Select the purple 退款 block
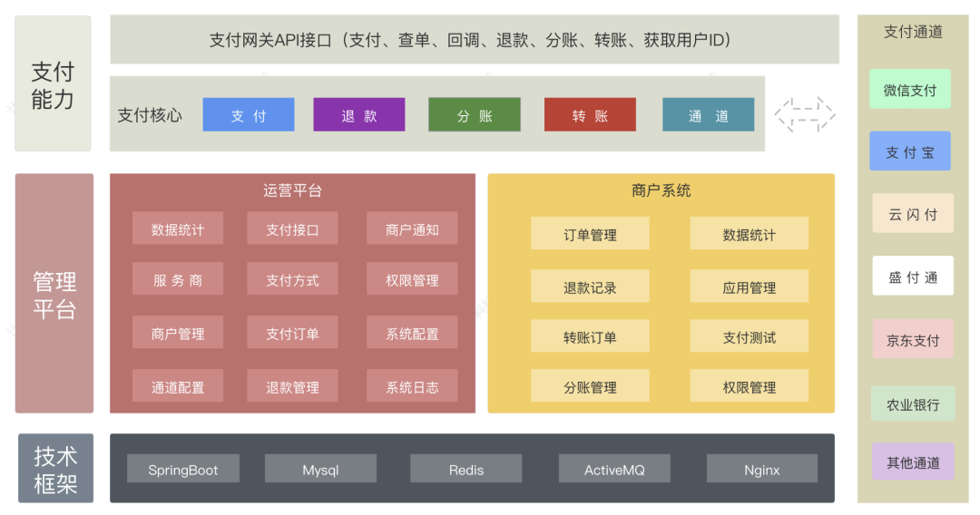 pos(358,115)
